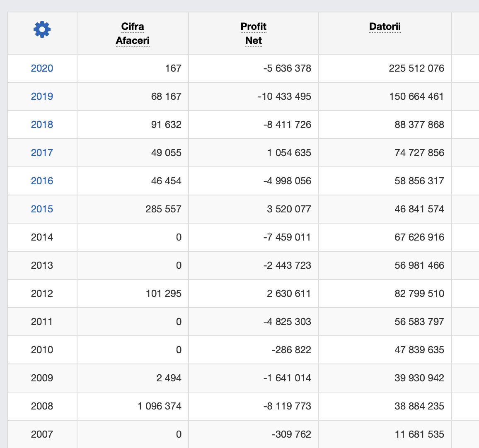479x448 pixels.
Task: Click the Datorii column header
Action: 385,27
